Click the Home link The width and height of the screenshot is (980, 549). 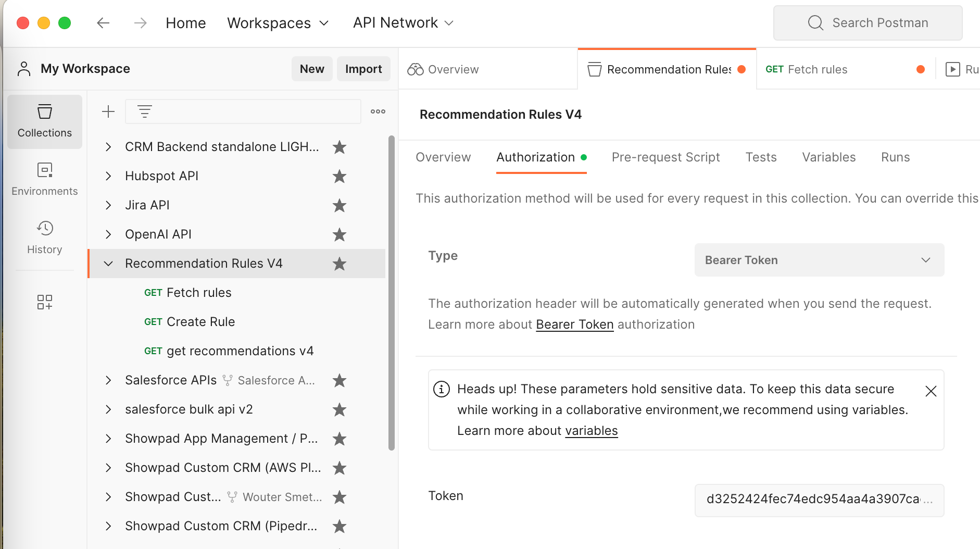(x=186, y=23)
